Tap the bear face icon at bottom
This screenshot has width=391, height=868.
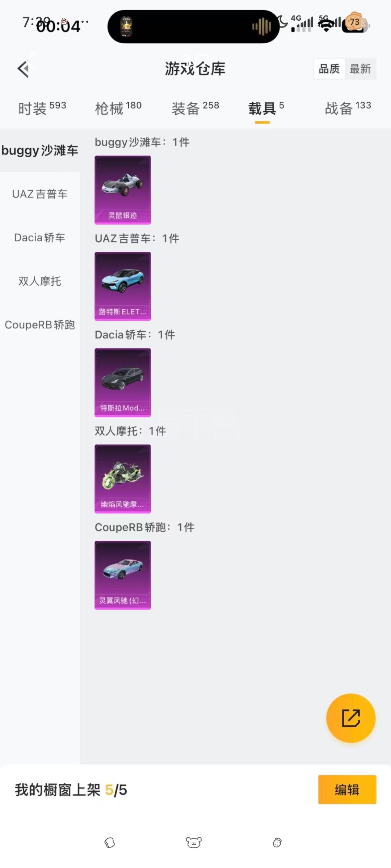194,842
